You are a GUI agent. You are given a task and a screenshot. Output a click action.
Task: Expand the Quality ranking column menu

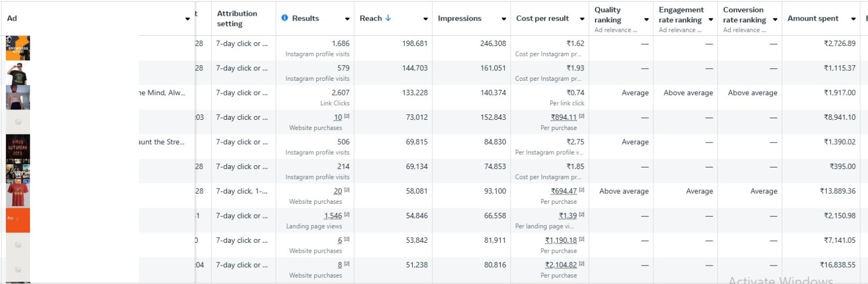tap(646, 20)
